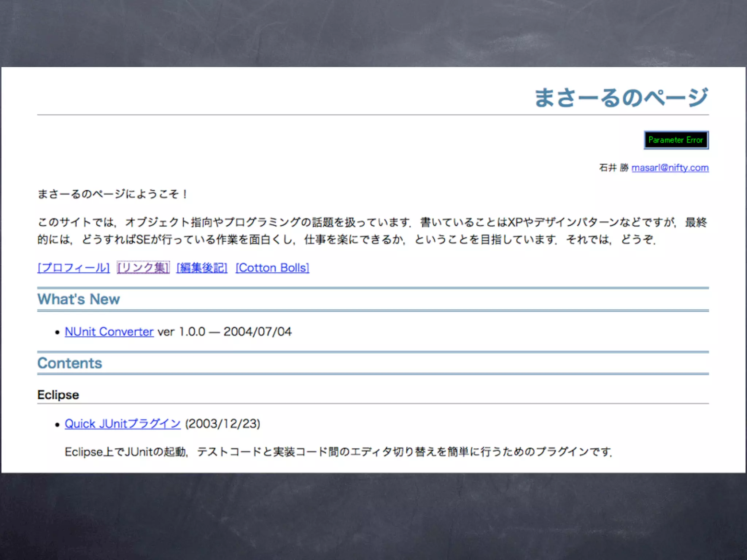The width and height of the screenshot is (747, 560).
Task: Click the Parameter Error counter badge
Action: pyautogui.click(x=676, y=140)
